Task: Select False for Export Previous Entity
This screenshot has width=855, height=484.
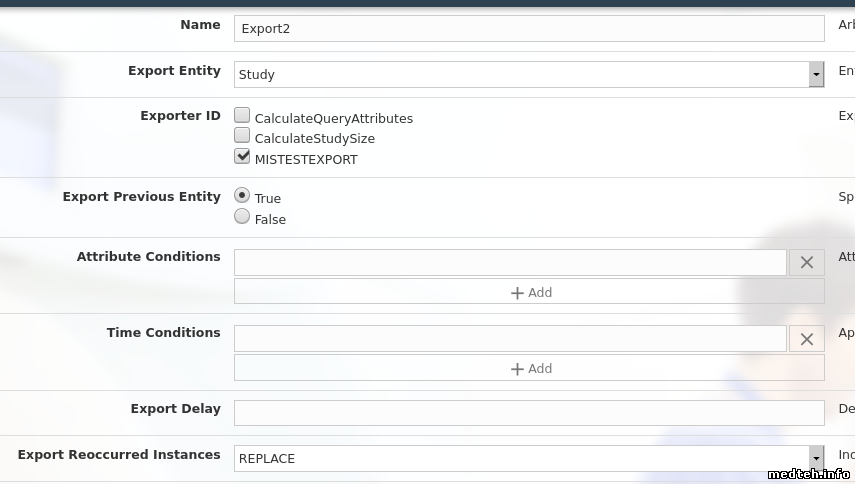Action: point(242,217)
